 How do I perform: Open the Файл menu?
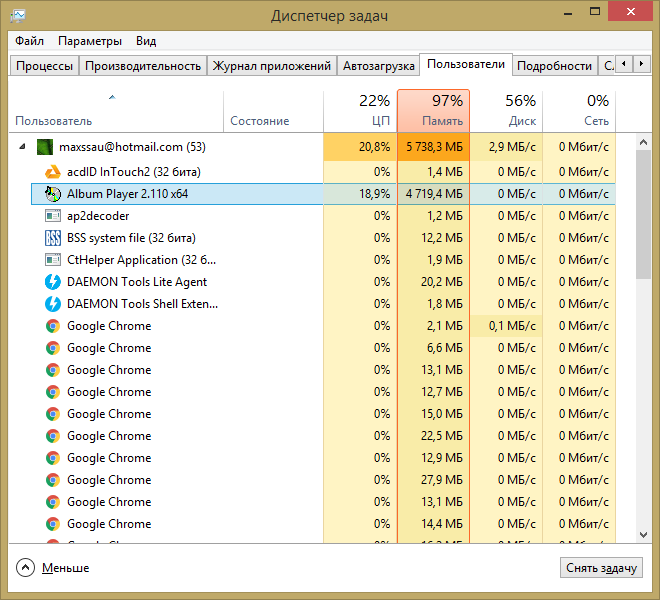pos(29,41)
